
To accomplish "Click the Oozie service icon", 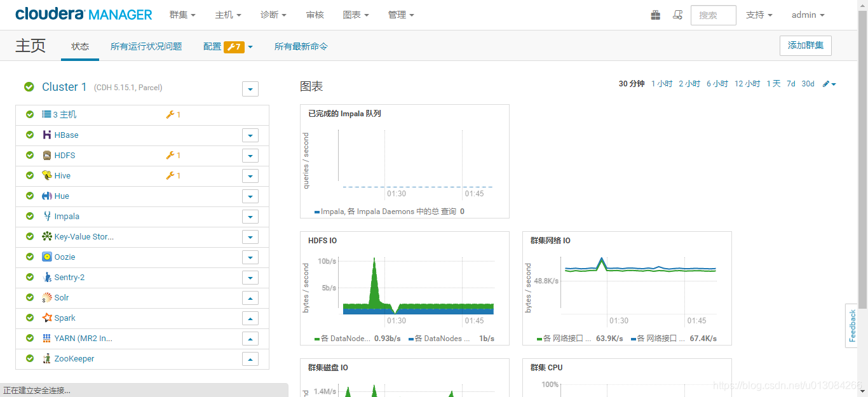I will click(47, 257).
